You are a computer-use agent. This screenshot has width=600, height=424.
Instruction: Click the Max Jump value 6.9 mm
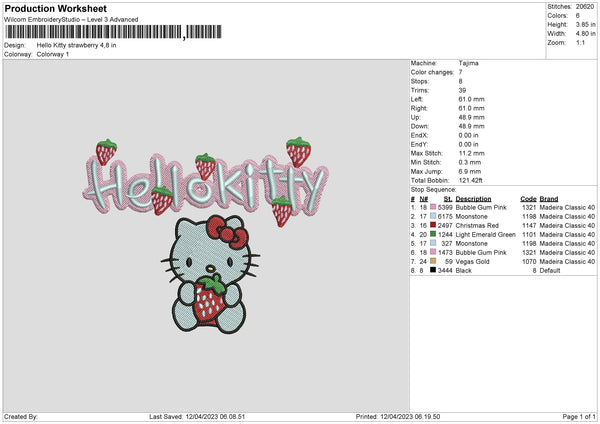point(470,171)
